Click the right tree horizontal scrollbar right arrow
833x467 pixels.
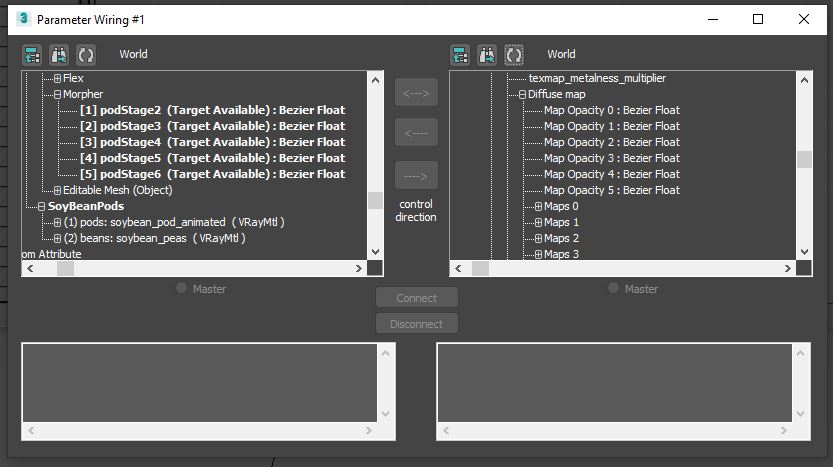click(787, 268)
